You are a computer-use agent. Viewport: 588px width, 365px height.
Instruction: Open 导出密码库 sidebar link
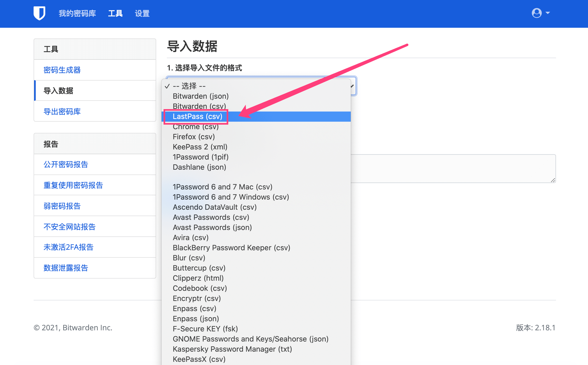click(62, 112)
